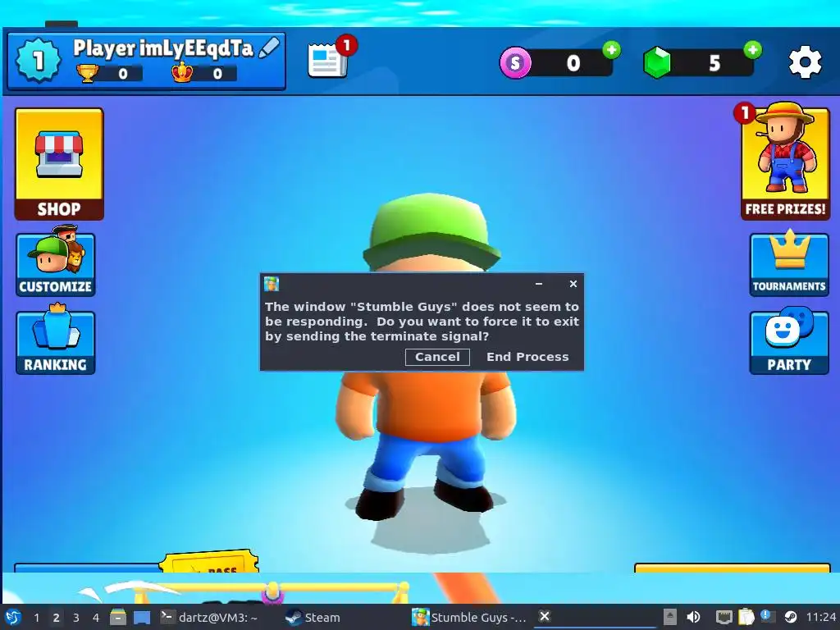Screen dimensions: 840x630
Task: Switch to the dartz@VM3 terminal window
Action: click(209, 617)
